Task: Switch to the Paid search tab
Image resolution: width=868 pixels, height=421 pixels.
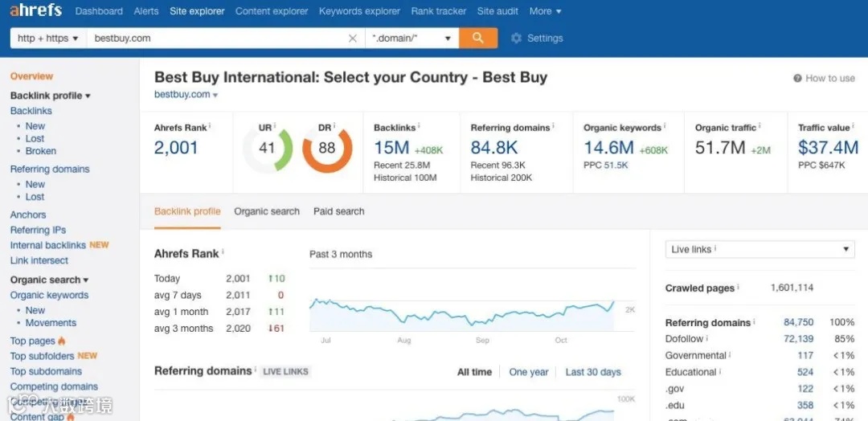Action: point(339,211)
